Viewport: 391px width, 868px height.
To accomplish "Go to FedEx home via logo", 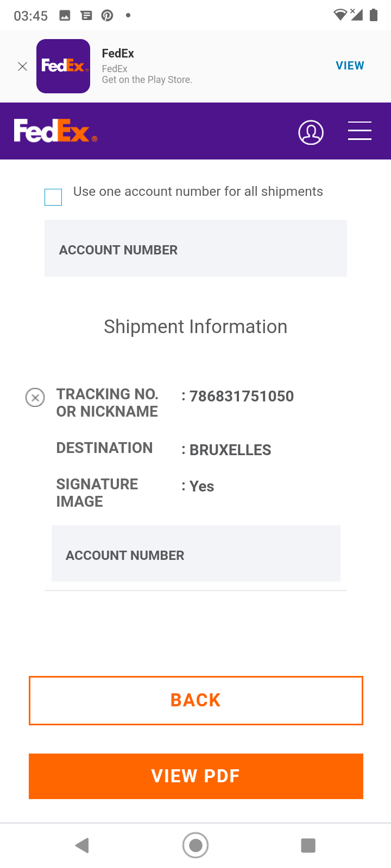I will [x=55, y=131].
